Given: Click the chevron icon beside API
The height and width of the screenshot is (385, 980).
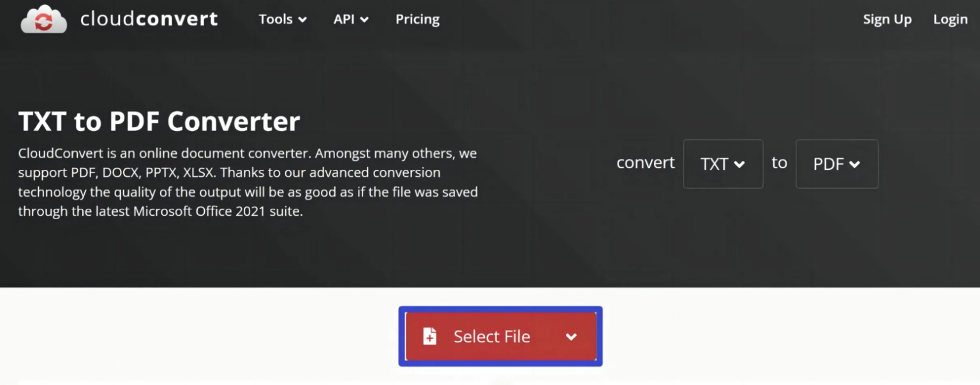Looking at the screenshot, I should (366, 20).
